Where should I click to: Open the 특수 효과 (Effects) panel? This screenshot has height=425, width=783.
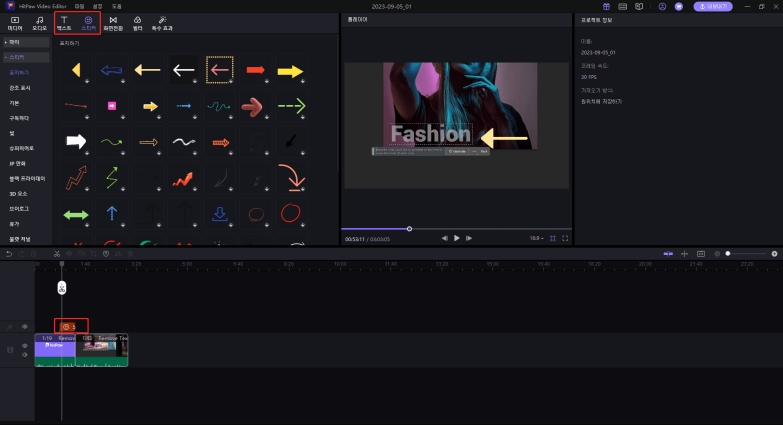(x=161, y=22)
